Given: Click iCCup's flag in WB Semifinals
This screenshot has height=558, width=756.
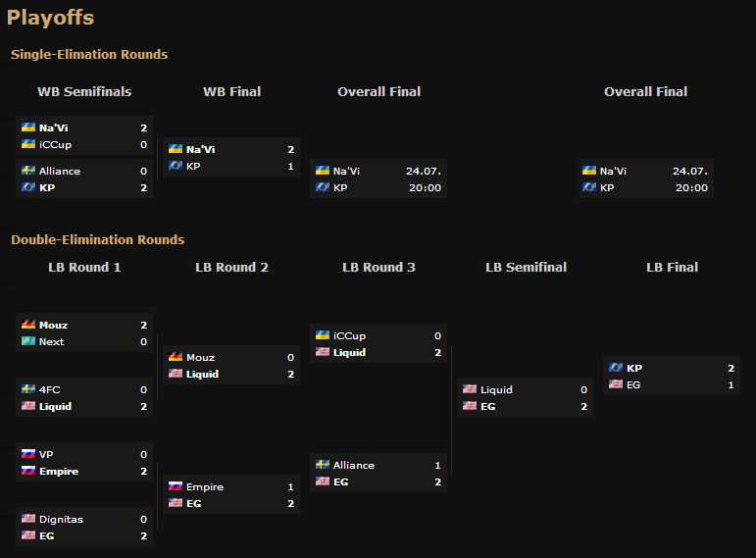Looking at the screenshot, I should click(x=27, y=144).
